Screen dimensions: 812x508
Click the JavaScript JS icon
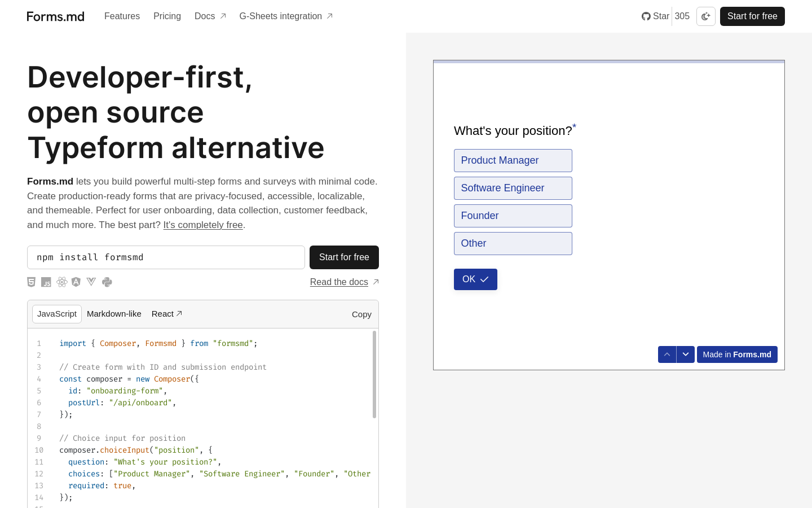pos(46,282)
